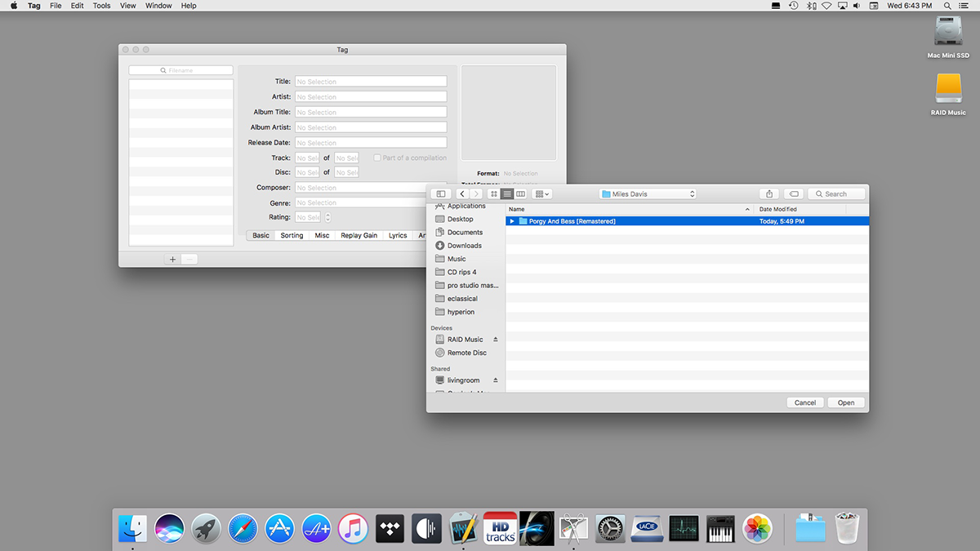Select RAID Music device in sidebar
Image resolution: width=980 pixels, height=551 pixels.
[x=465, y=340]
